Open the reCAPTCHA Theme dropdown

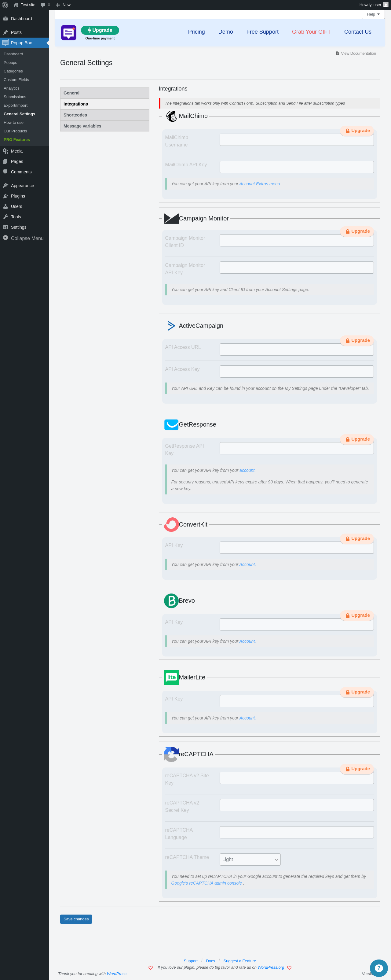pos(250,860)
